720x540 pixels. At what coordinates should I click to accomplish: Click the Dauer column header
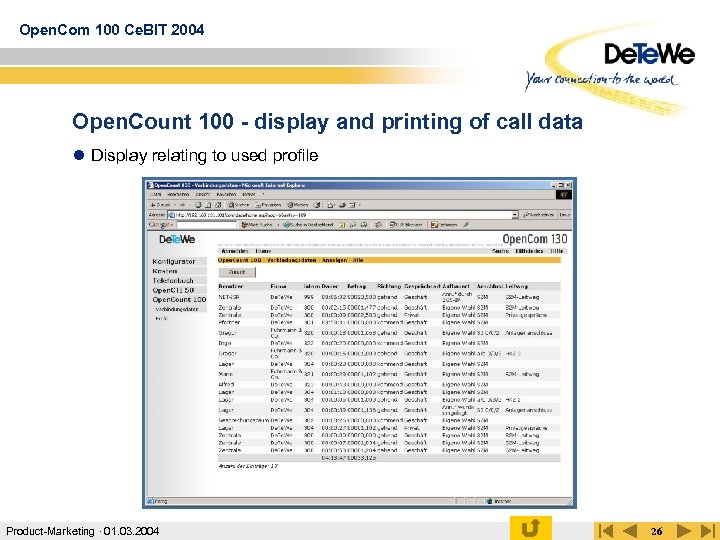pos(330,286)
